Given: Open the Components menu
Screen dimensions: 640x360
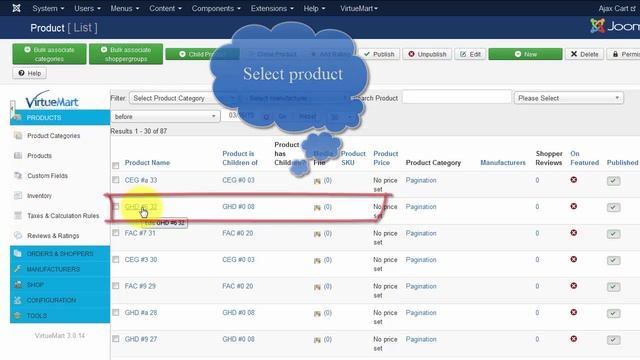Looking at the screenshot, I should [216, 8].
